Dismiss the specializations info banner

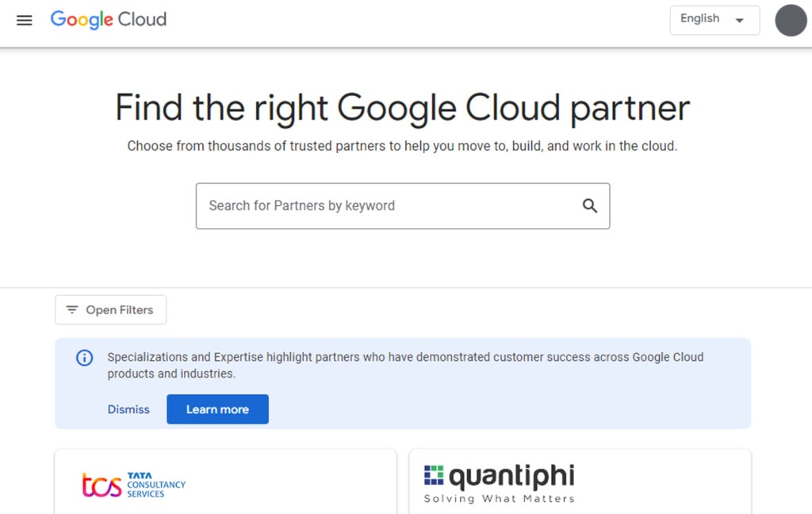[x=128, y=409]
